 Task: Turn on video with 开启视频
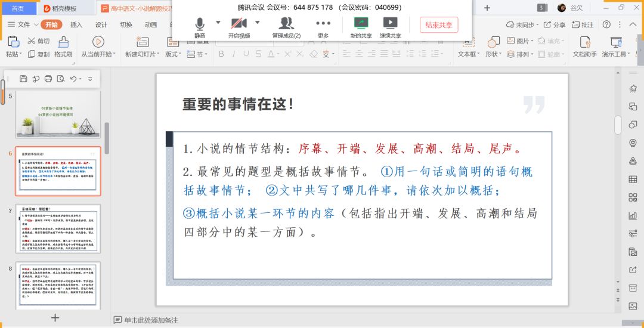coord(239,25)
